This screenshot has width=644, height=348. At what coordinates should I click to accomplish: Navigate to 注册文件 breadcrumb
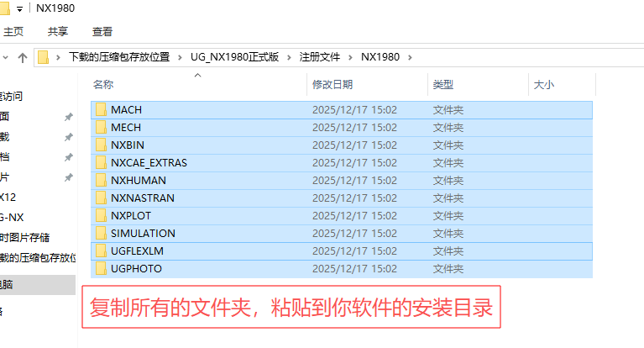click(x=320, y=57)
